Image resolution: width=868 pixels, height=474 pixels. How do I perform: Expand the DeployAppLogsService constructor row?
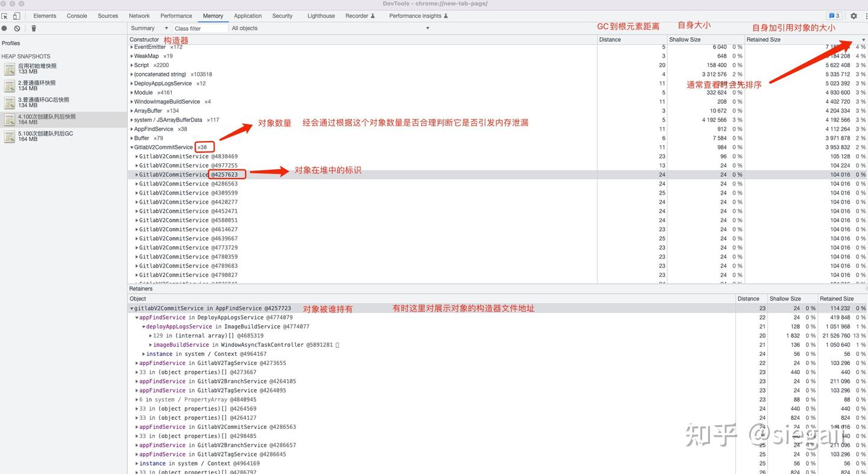pos(132,84)
